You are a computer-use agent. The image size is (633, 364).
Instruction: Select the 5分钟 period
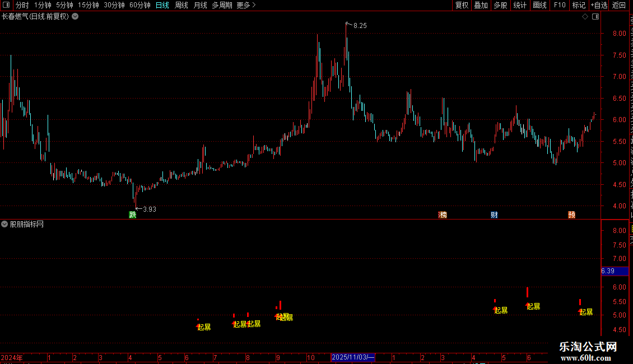point(64,5)
